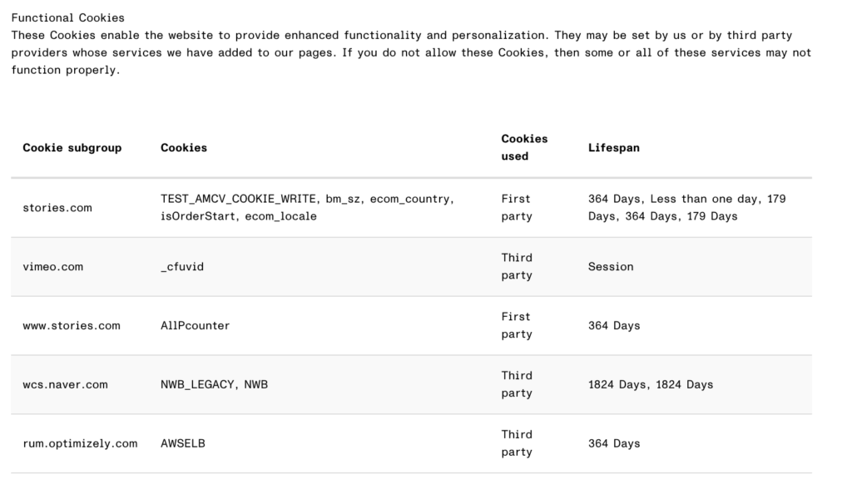Click the TEST_AMCV_COOKIE_WRITE cookie list cell
Viewport: 852px width, 504px height.
pos(307,208)
